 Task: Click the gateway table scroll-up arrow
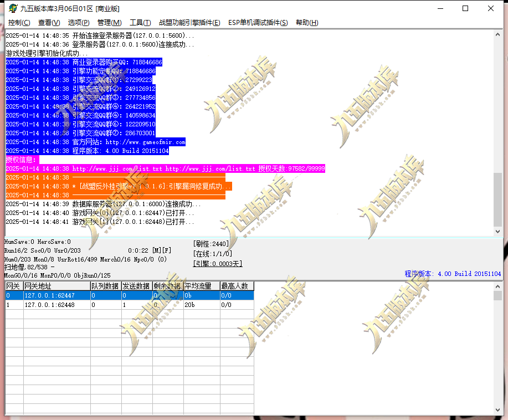497,286
